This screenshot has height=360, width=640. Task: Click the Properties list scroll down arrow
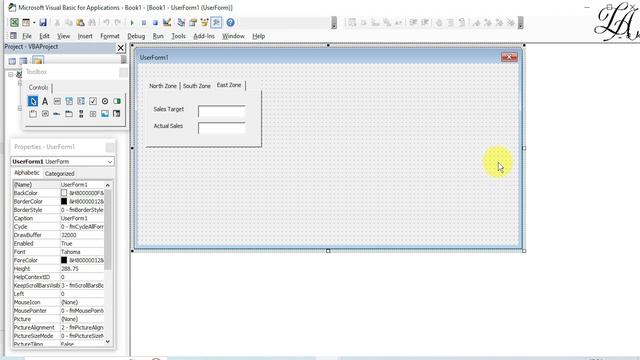pos(108,341)
